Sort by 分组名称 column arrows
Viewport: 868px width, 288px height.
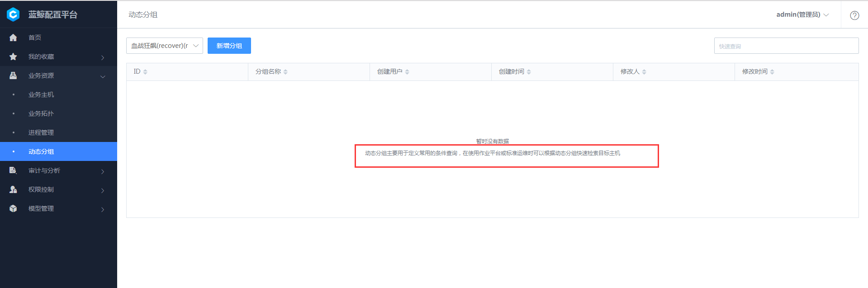coord(285,72)
